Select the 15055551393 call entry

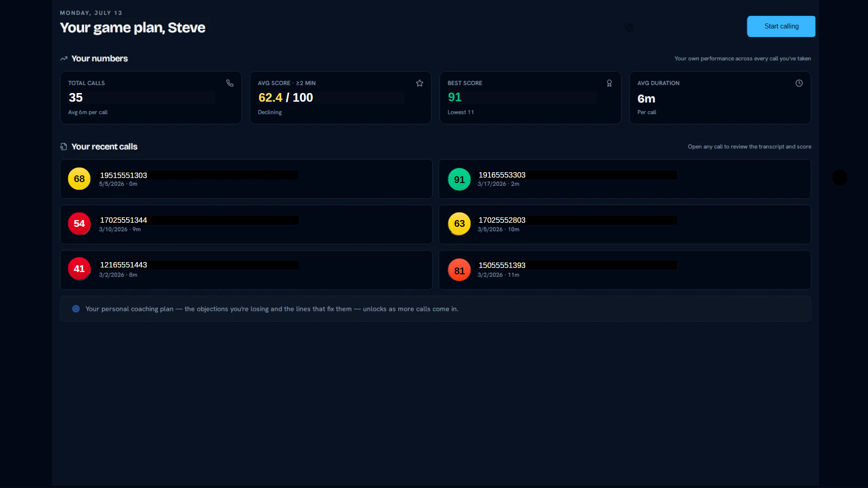(624, 270)
